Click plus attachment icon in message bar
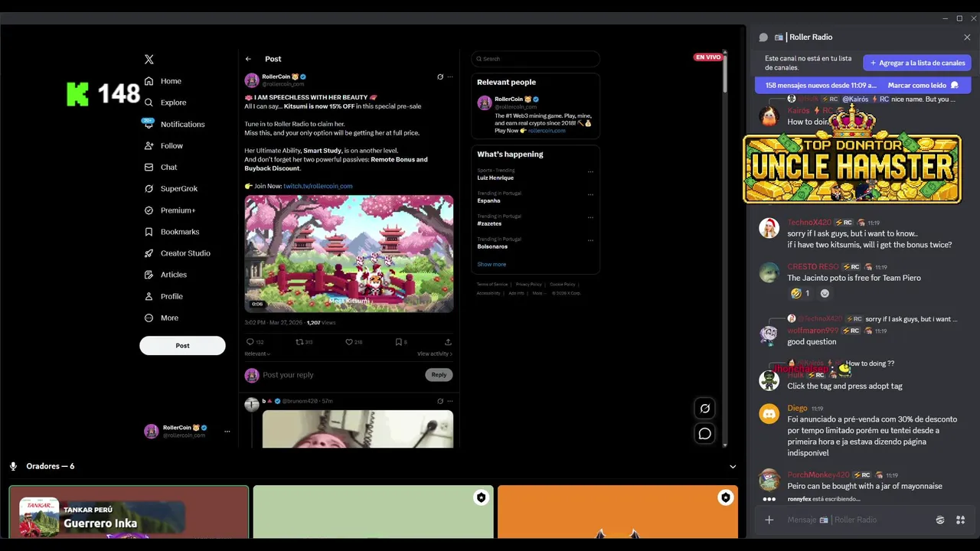980x551 pixels. click(769, 520)
